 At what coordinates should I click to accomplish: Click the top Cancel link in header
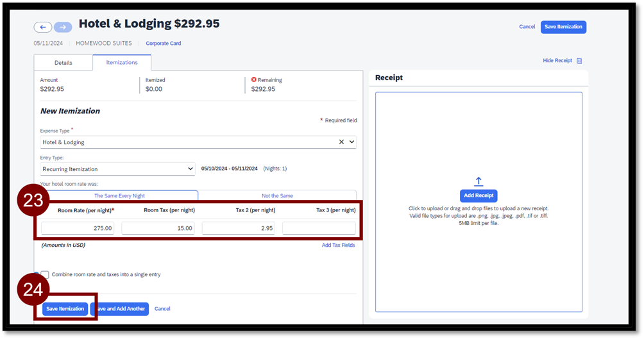pyautogui.click(x=527, y=27)
